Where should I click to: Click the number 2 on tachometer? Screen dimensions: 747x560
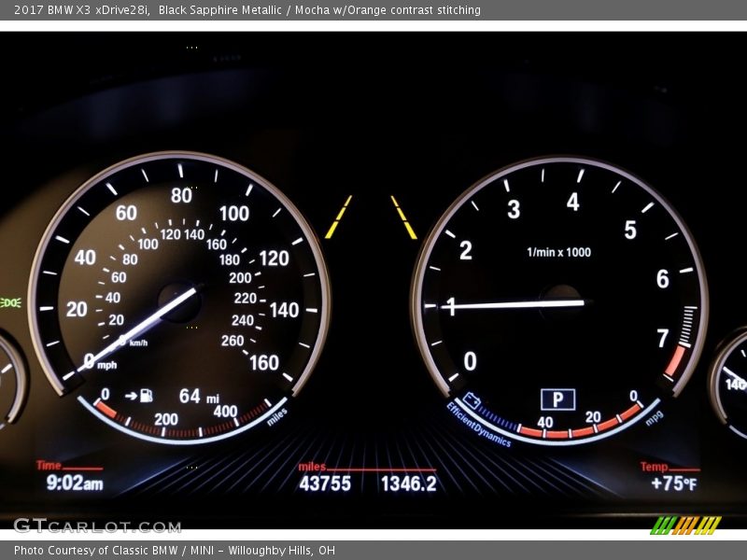click(466, 250)
